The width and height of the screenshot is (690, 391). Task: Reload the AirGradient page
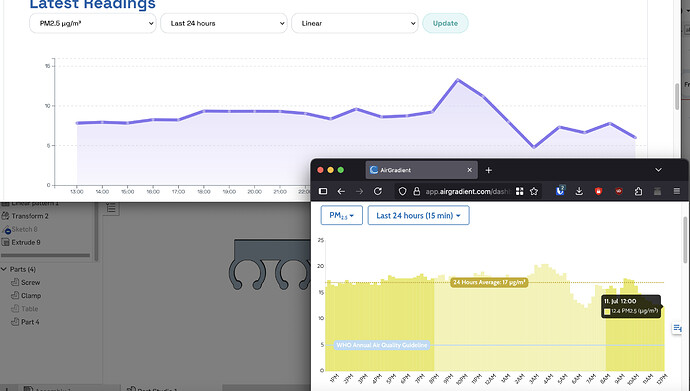click(378, 191)
